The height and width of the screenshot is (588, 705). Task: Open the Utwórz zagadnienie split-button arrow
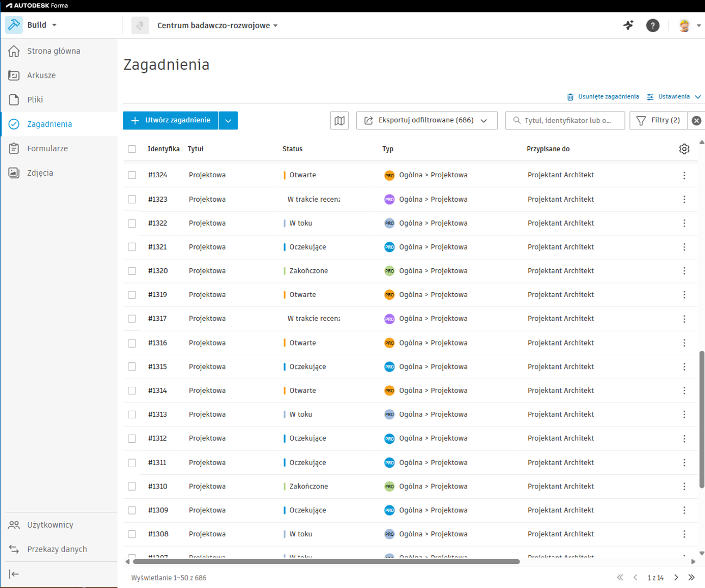coord(228,121)
